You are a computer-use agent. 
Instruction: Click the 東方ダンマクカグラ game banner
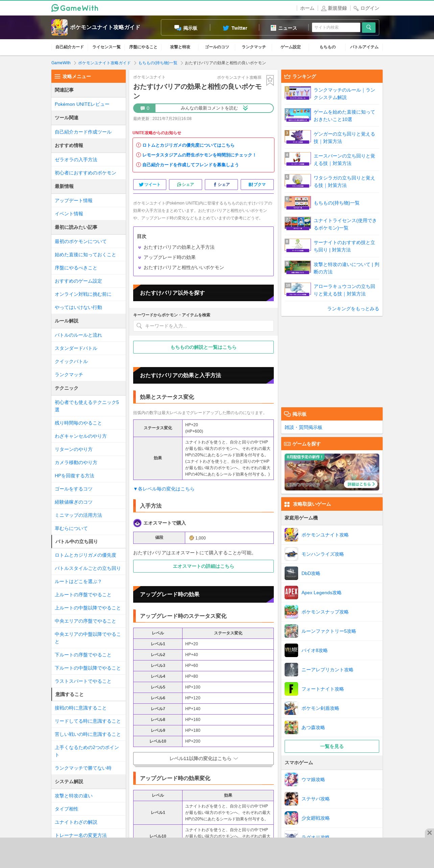(x=332, y=472)
